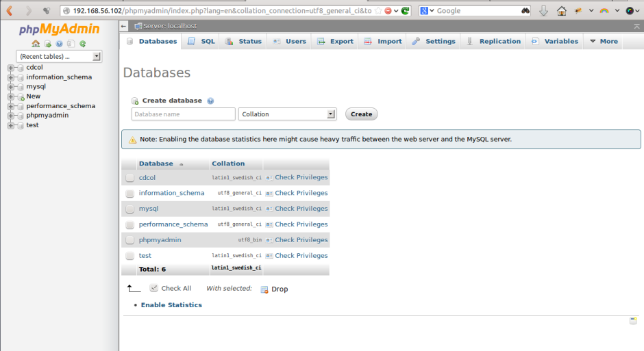
Task: Open phpMyAdmin documentation help icon in sidebar
Action: coord(60,44)
